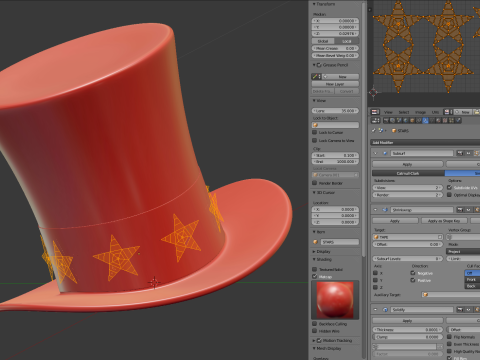Open image folder icon in UV editor header

(477, 112)
